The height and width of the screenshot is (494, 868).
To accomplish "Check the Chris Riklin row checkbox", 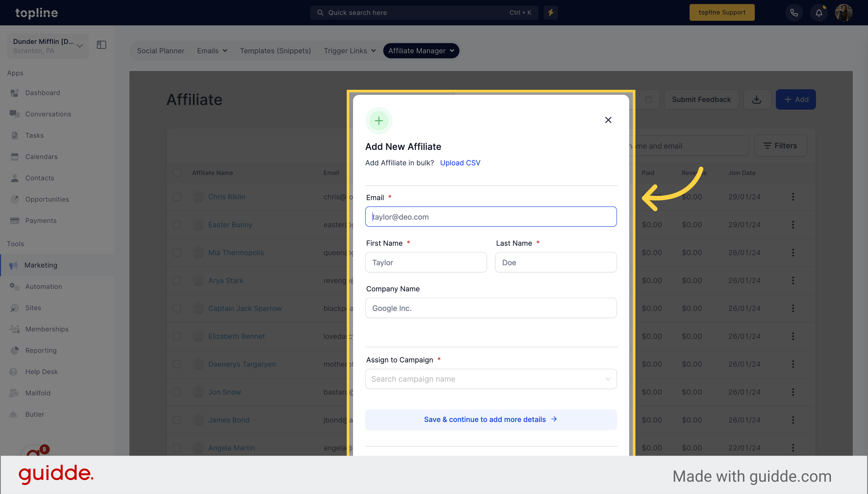I will tap(177, 197).
